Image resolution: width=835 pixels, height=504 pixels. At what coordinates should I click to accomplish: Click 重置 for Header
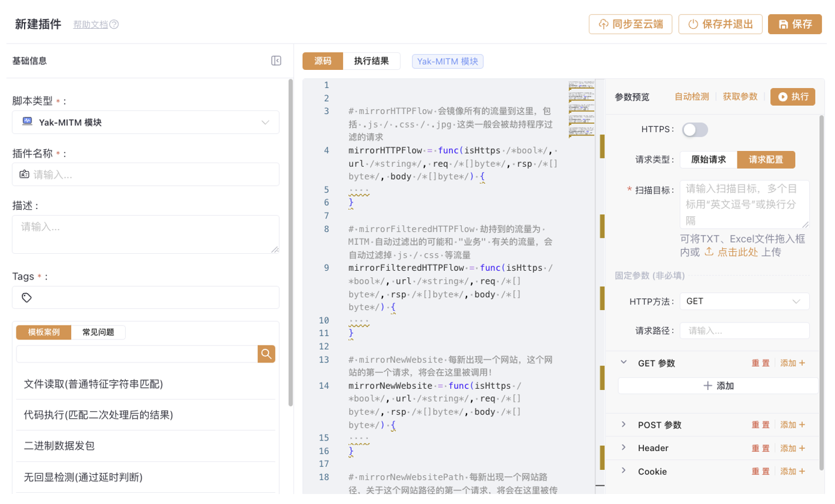click(x=760, y=448)
